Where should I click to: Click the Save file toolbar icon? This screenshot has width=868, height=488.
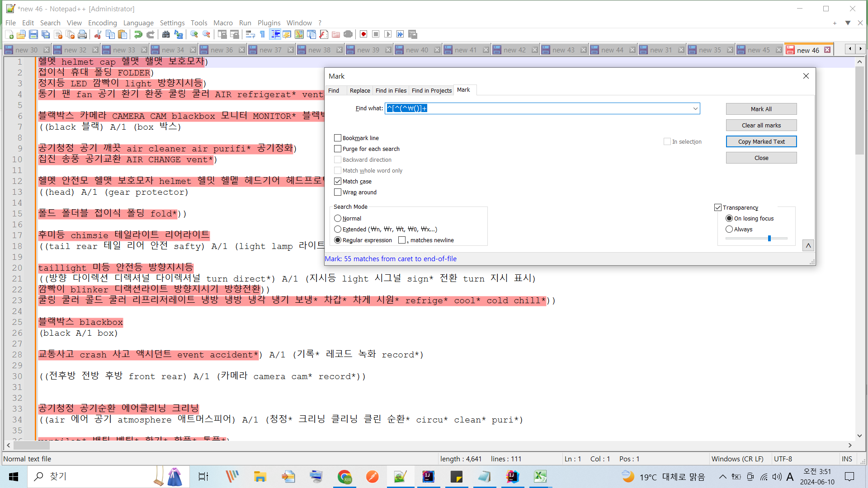coord(33,34)
